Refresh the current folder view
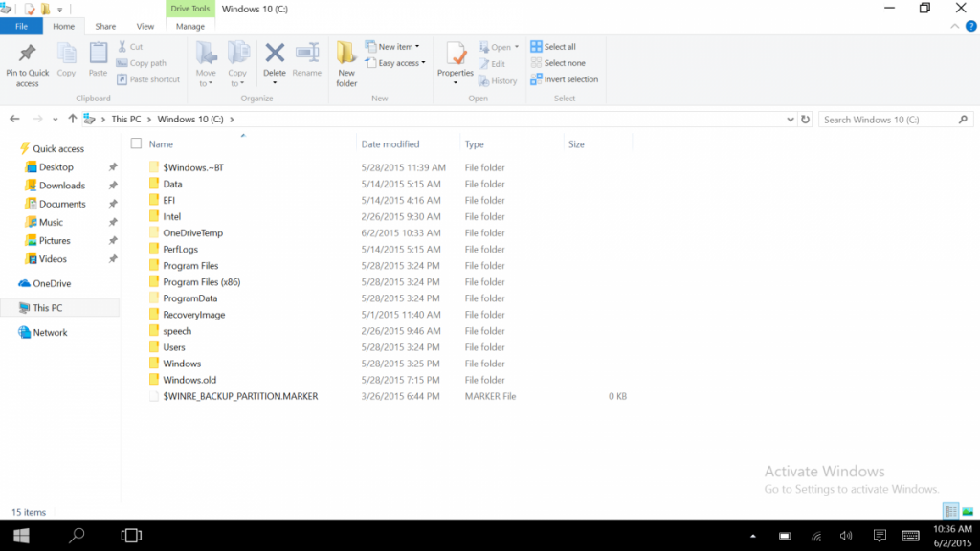 click(805, 120)
